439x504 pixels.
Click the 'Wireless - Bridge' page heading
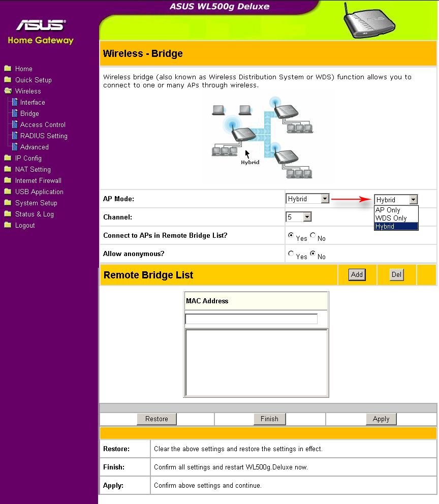[143, 53]
